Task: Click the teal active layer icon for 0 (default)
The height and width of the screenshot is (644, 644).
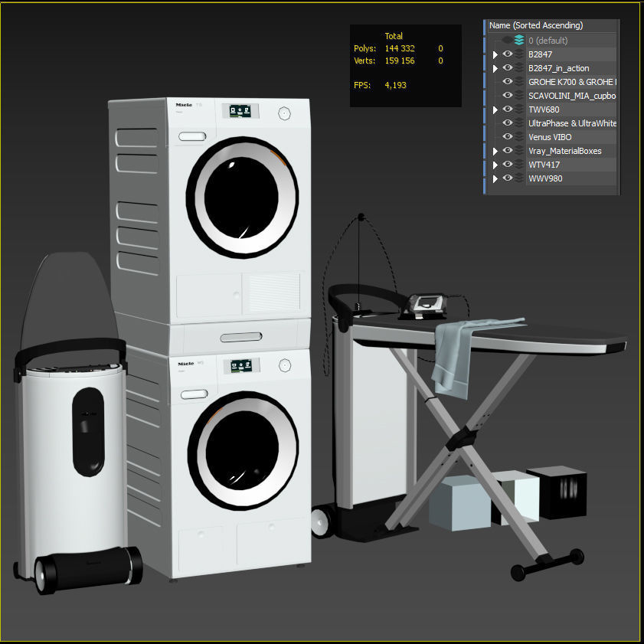Action: coord(518,39)
